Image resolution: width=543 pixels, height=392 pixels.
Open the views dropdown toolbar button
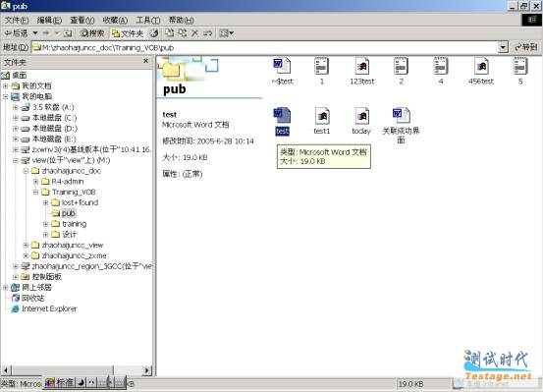[x=227, y=33]
